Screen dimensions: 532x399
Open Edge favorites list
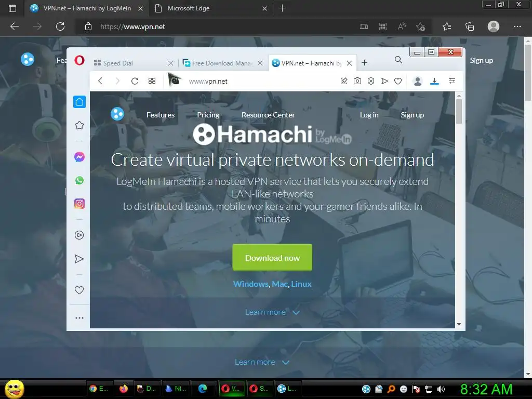(x=447, y=26)
